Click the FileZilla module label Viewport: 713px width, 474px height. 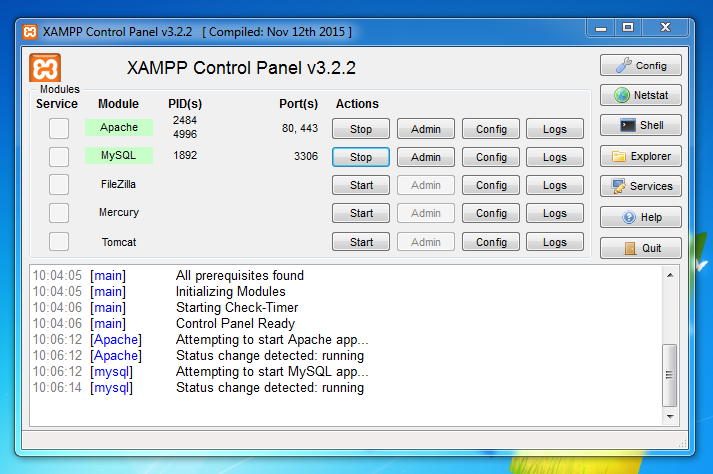point(118,184)
